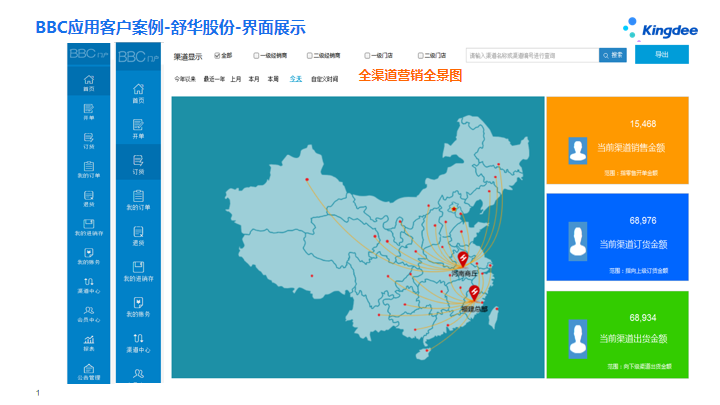
Task: Select the 本月 time filter
Action: 254,79
